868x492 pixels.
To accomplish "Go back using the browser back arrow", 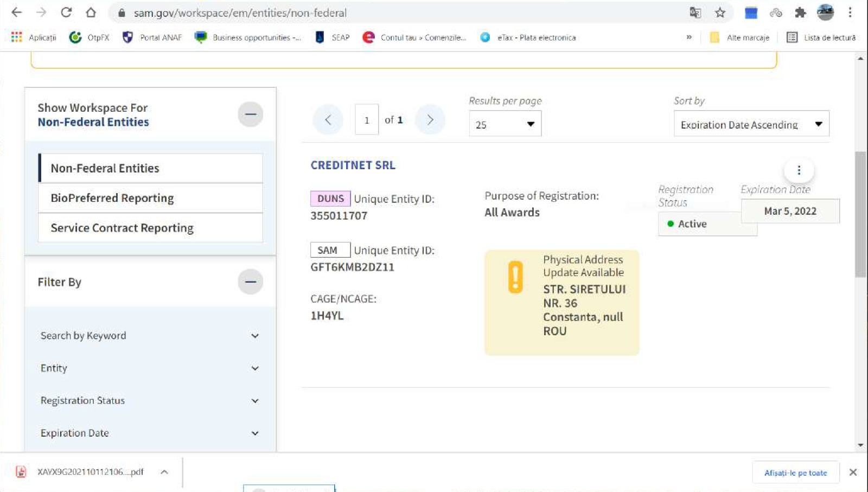I will click(17, 12).
